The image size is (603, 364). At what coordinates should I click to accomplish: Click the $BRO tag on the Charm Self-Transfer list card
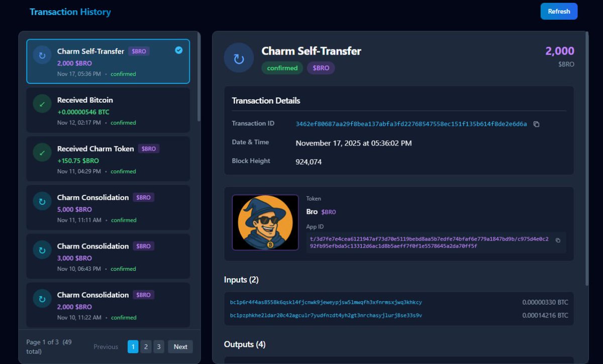click(139, 51)
